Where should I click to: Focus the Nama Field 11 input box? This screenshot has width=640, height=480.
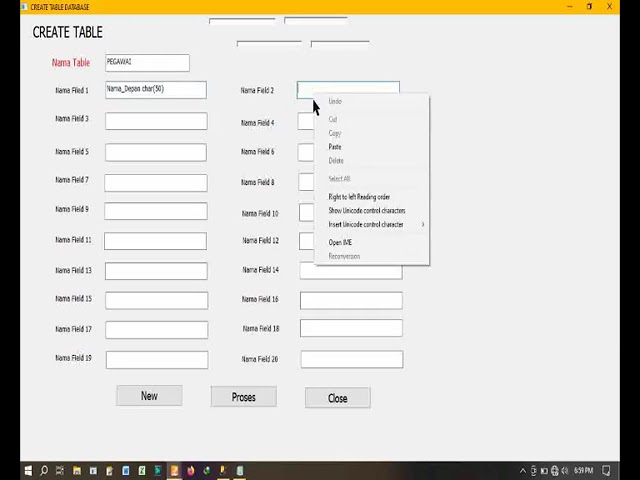[156, 241]
